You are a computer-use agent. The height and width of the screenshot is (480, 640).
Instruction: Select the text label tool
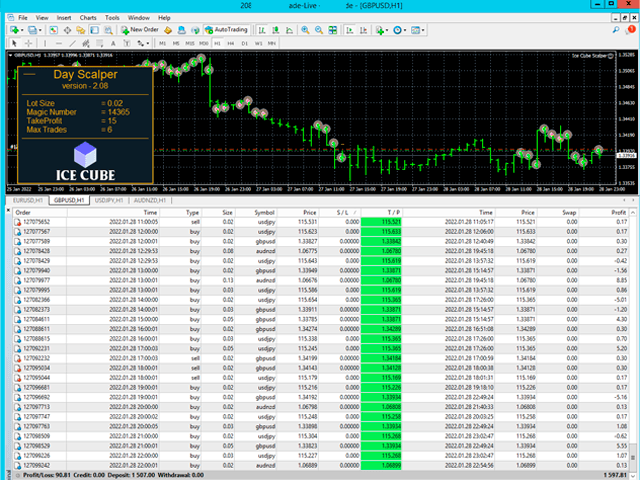point(113,43)
